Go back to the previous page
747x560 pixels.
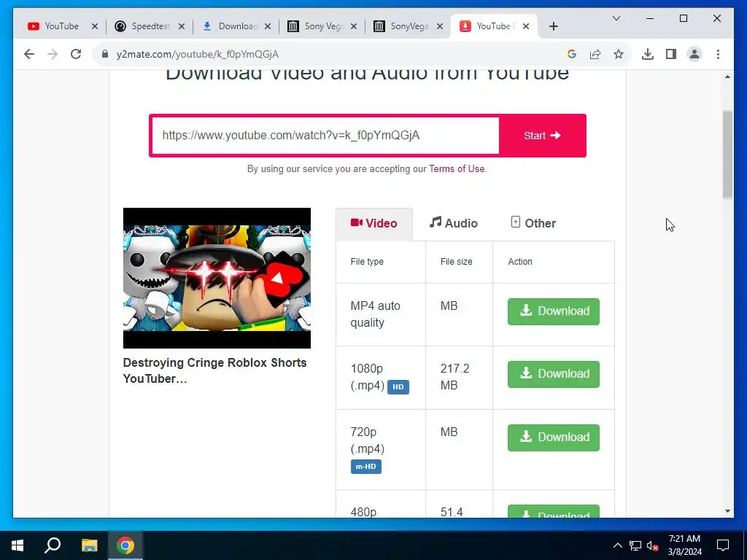coord(29,54)
